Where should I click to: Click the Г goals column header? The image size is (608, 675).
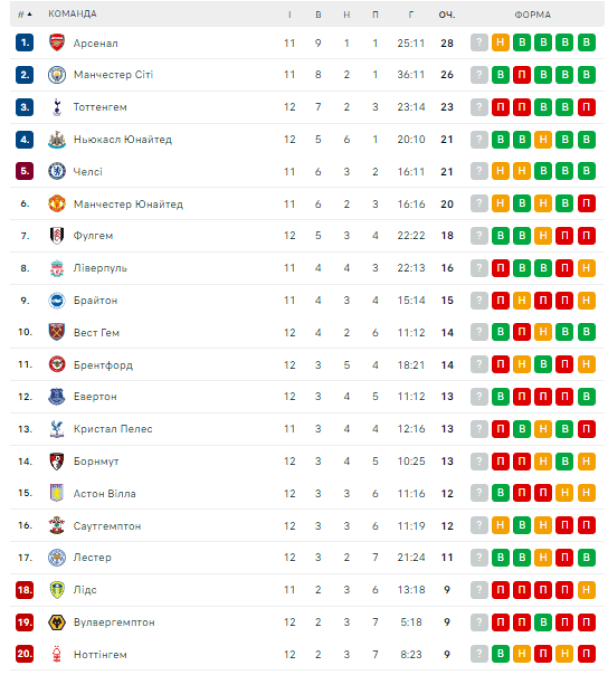pos(411,14)
